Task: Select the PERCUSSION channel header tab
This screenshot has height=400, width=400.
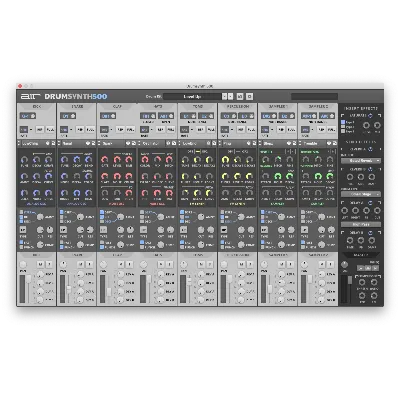Action: (238, 107)
